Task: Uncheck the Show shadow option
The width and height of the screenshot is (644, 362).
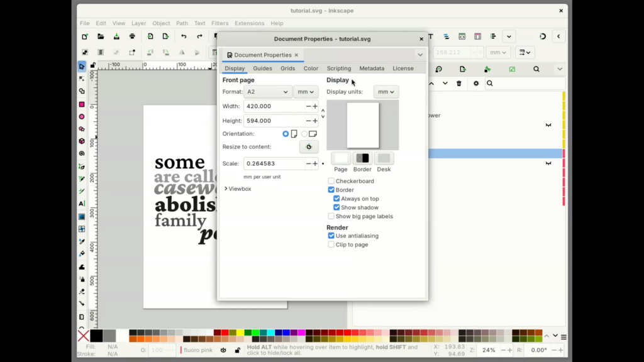Action: 336,207
